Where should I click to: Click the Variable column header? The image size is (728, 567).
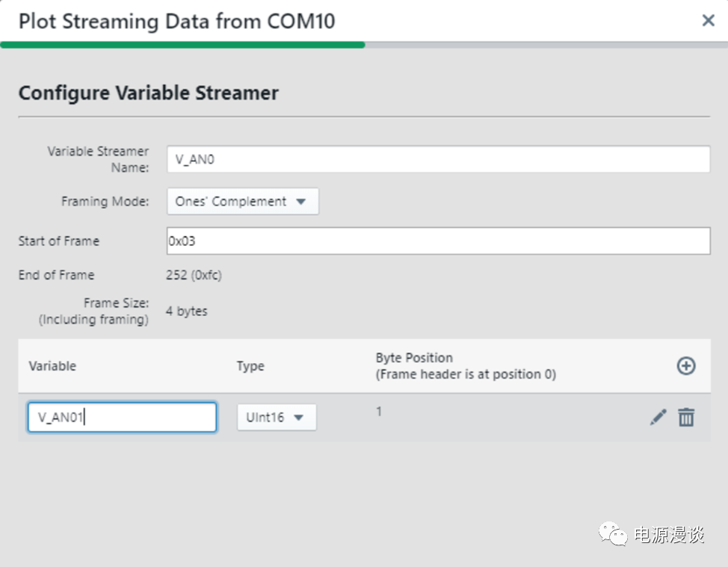pos(52,366)
